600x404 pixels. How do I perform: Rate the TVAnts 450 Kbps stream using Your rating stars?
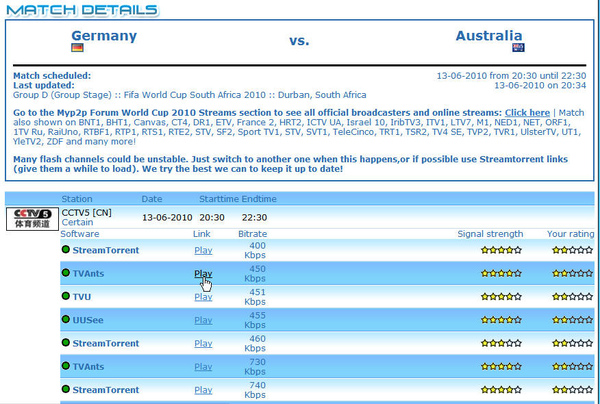pos(572,274)
